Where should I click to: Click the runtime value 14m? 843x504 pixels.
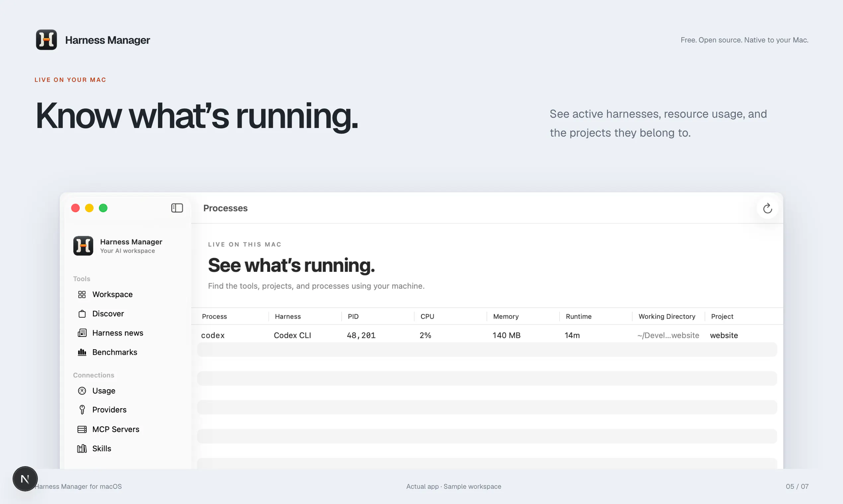[572, 336]
